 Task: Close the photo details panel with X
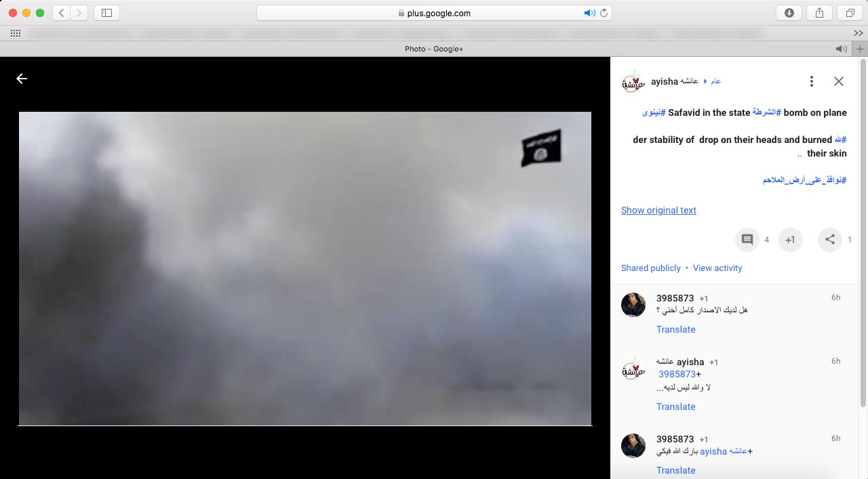(839, 81)
